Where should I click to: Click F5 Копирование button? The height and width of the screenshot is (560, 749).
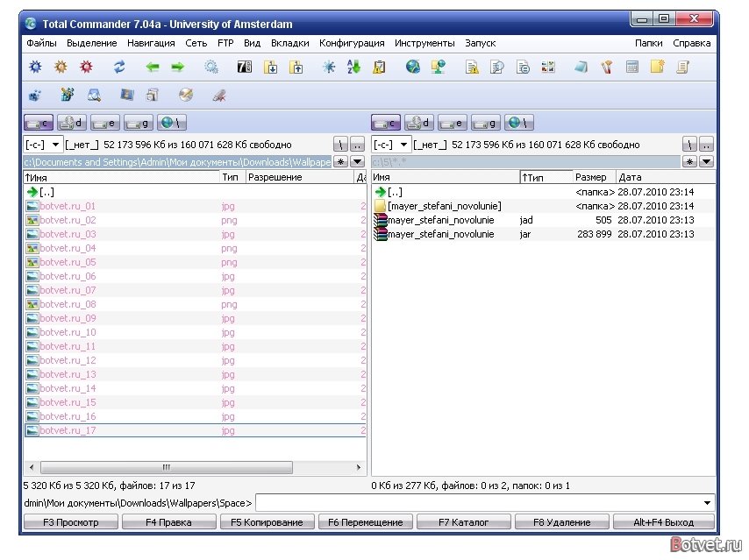click(x=267, y=522)
